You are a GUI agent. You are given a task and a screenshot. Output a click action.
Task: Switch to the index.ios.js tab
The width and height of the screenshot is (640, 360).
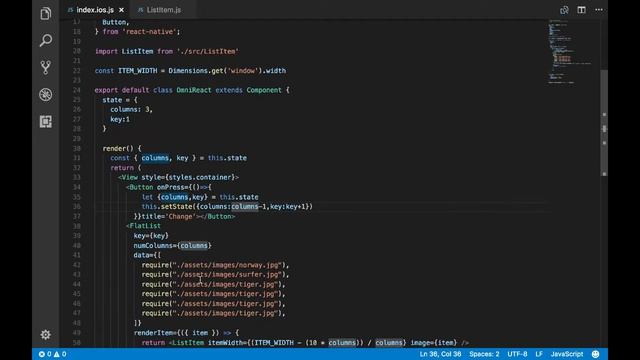point(95,10)
